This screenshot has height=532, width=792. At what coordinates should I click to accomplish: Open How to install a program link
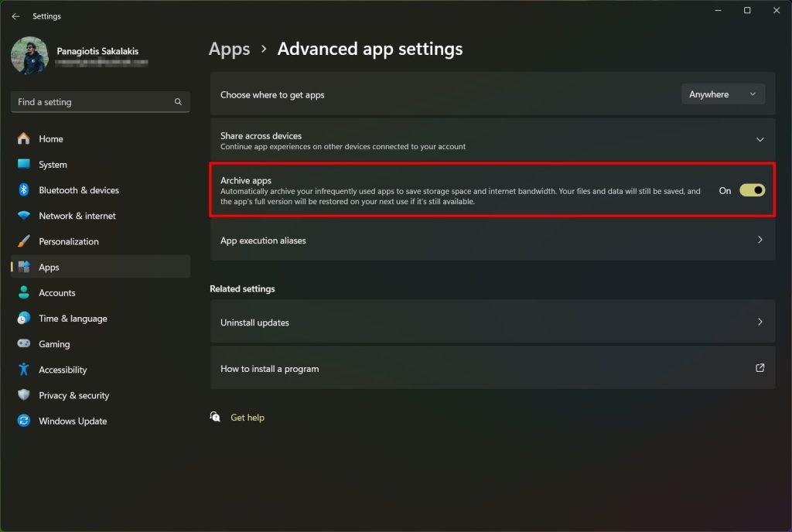coord(493,369)
